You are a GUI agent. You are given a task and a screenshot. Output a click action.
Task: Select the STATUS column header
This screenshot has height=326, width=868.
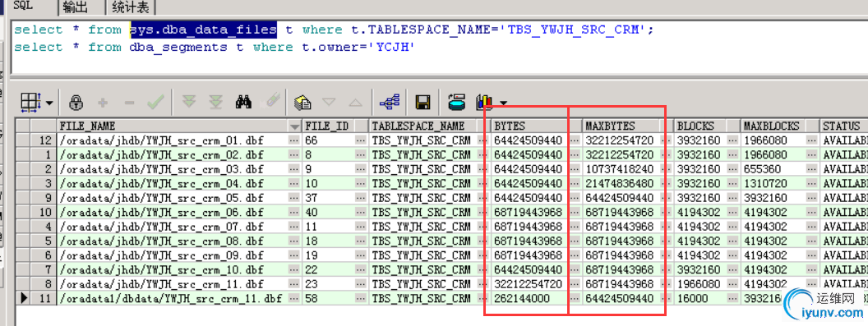point(843,126)
